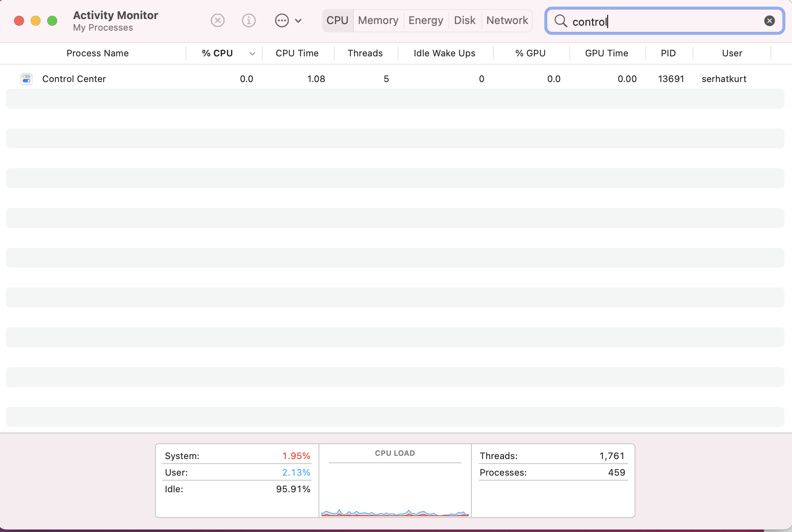Click the user name serhatkurt
792x532 pixels.
click(x=724, y=79)
